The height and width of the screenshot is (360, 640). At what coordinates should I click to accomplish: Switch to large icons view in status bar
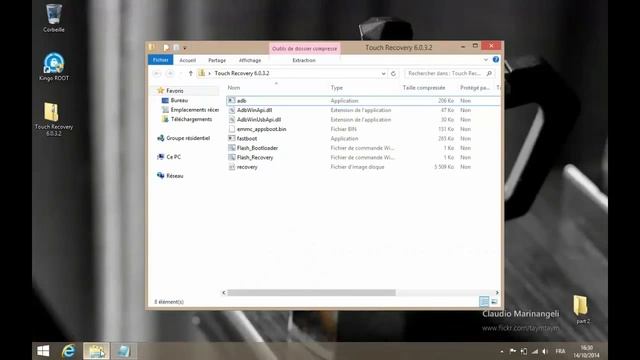494,301
